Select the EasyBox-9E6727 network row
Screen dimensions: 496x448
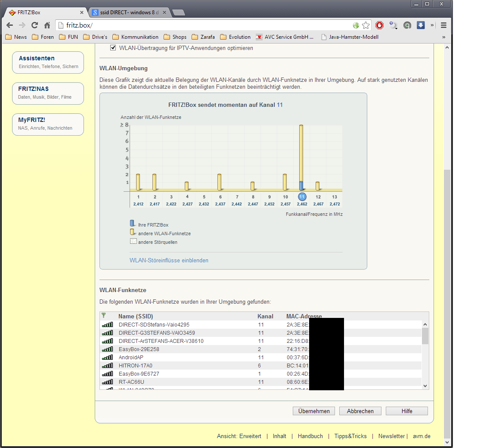(261, 374)
